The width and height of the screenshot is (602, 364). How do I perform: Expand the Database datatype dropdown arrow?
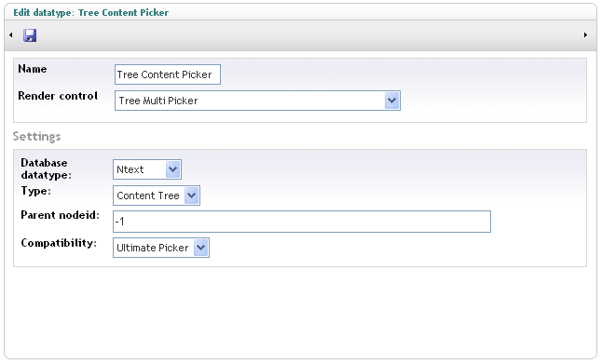pos(172,169)
